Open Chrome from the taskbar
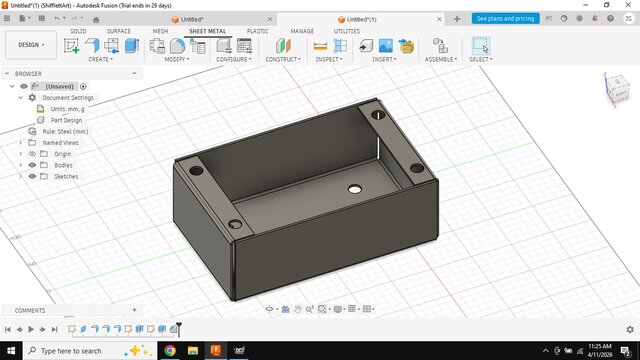This screenshot has width=640, height=360. [x=170, y=351]
